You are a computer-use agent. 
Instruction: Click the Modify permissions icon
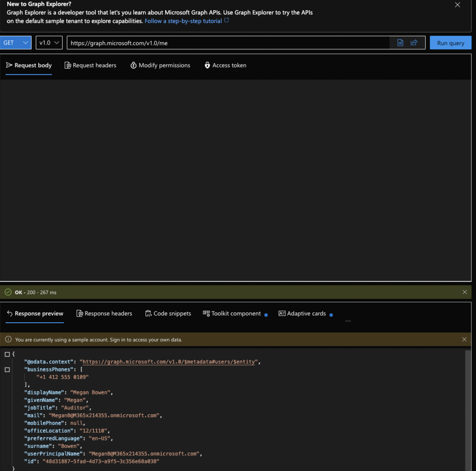(x=133, y=65)
